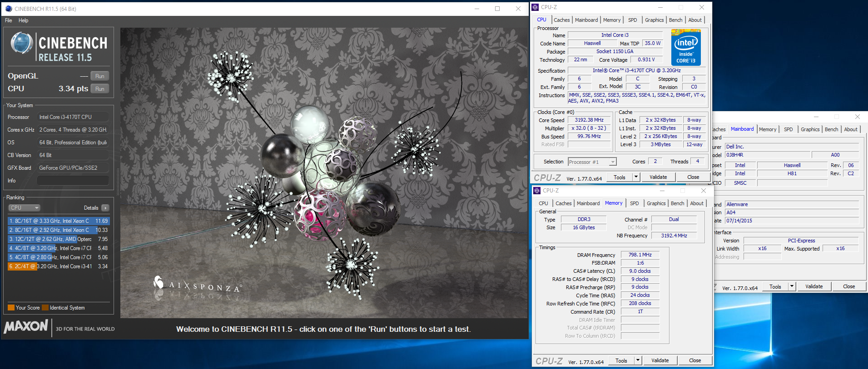Click the MAXON logo
The image size is (868, 369).
(26, 326)
